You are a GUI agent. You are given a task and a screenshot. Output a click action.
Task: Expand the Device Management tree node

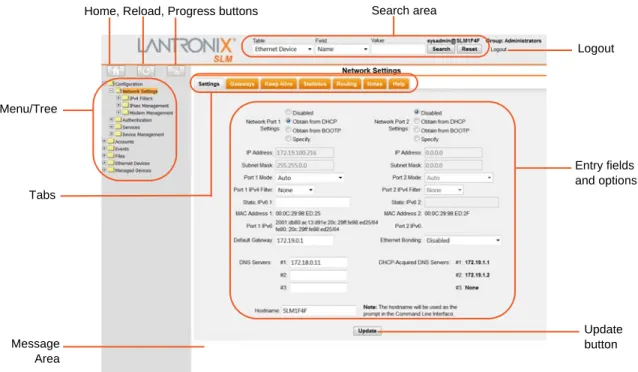pyautogui.click(x=111, y=134)
